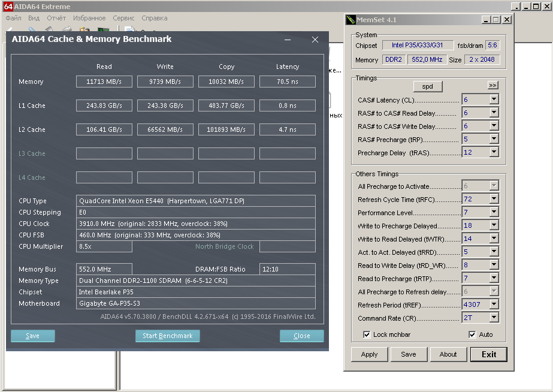
Task: Click the CPU Clock field 3910.0 MHz
Action: (196, 224)
